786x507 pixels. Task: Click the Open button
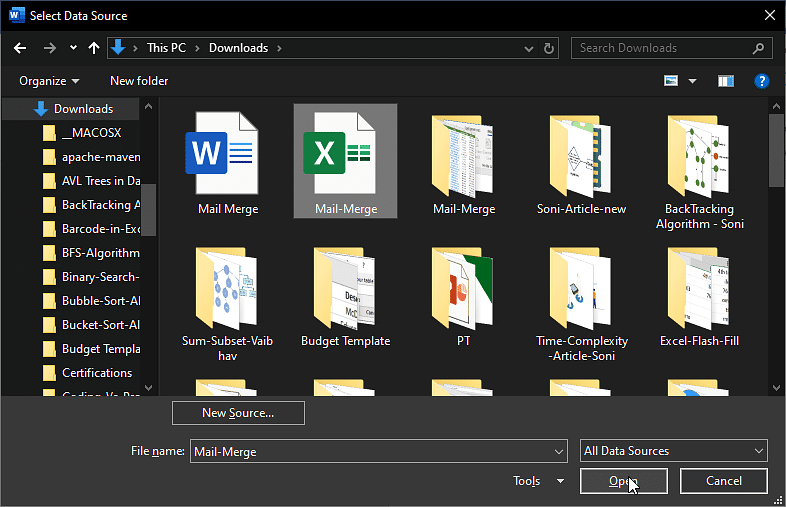coord(624,481)
